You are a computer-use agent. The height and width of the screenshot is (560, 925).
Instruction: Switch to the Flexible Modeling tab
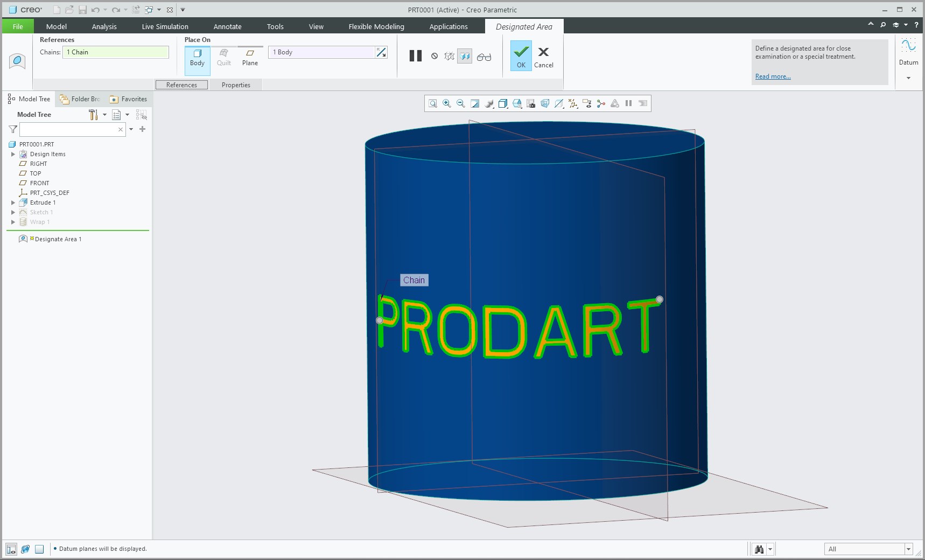click(376, 26)
